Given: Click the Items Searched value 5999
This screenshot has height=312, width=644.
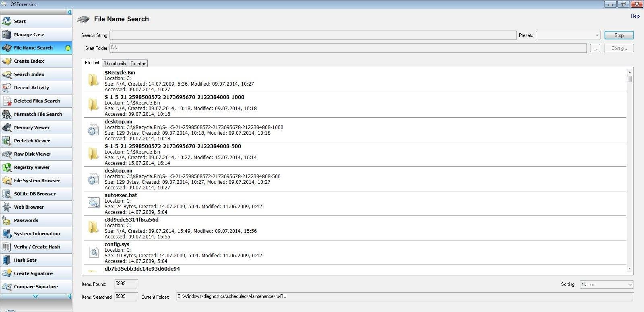Looking at the screenshot, I should click(126, 297).
